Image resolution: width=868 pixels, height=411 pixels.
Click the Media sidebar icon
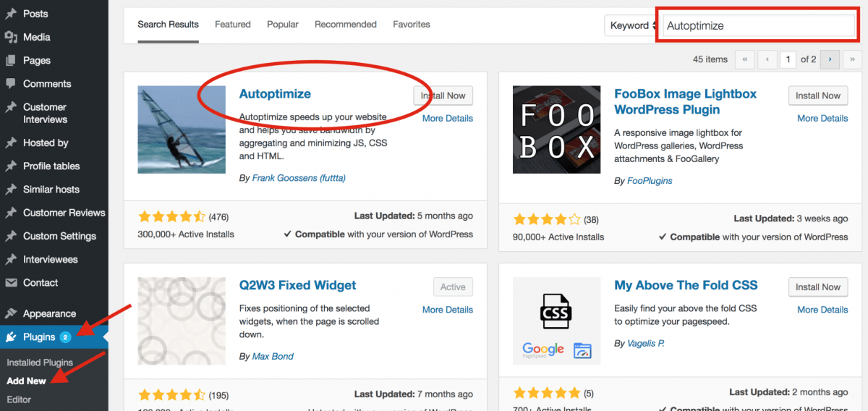click(11, 37)
